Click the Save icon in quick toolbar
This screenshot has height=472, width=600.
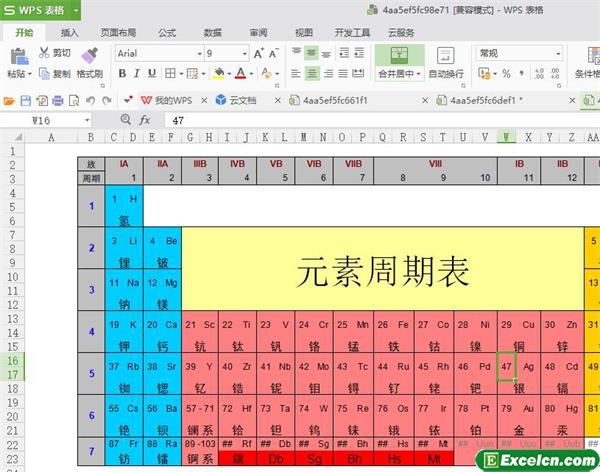25,100
